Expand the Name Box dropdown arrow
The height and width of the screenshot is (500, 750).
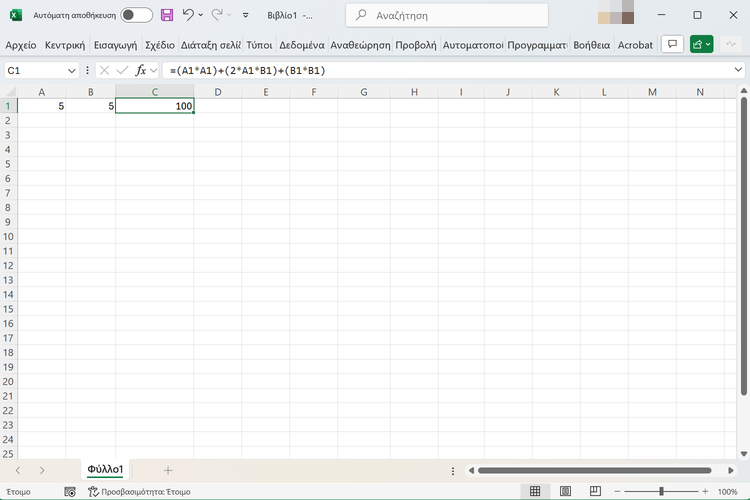pyautogui.click(x=72, y=71)
